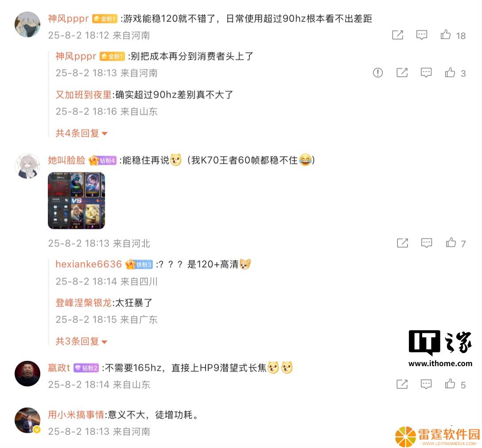Image resolution: width=482 pixels, height=448 pixels.
Task: Report the reply about 别把成本再分到消费者头上了
Action: coord(378,73)
